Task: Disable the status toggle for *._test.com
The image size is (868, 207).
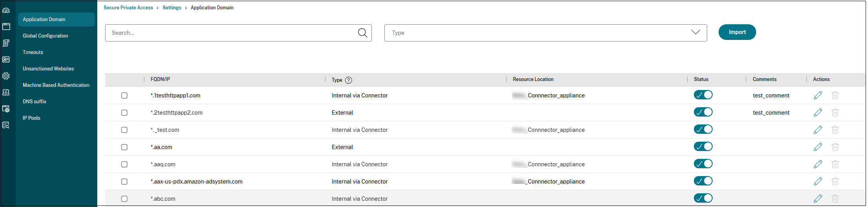Action: click(x=703, y=130)
